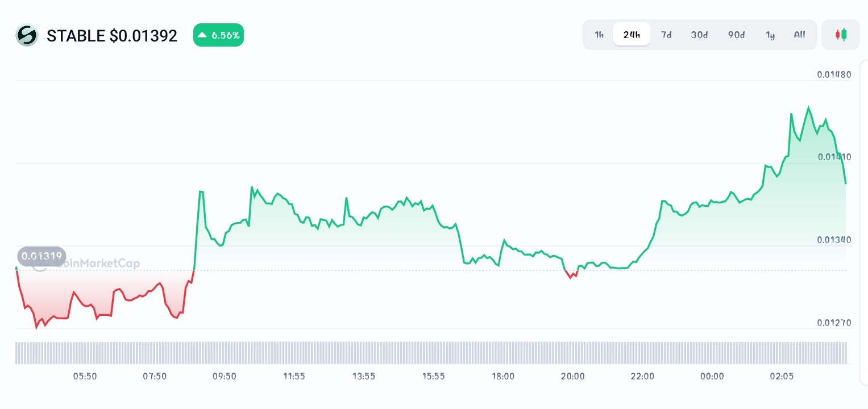Viewport: 868px width, 409px height.
Task: Click the 13:55 time axis label
Action: pos(364,376)
